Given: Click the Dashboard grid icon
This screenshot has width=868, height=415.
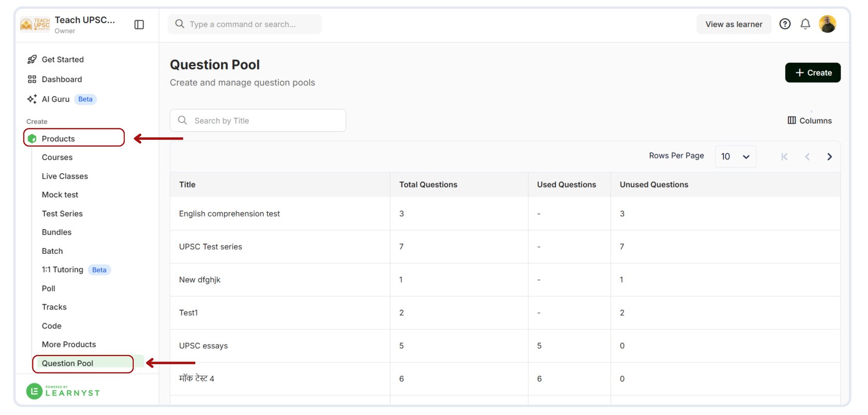Looking at the screenshot, I should 32,79.
